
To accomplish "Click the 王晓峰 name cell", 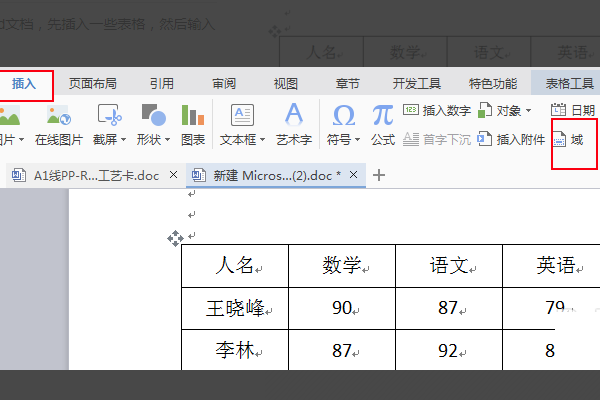I will click(235, 309).
